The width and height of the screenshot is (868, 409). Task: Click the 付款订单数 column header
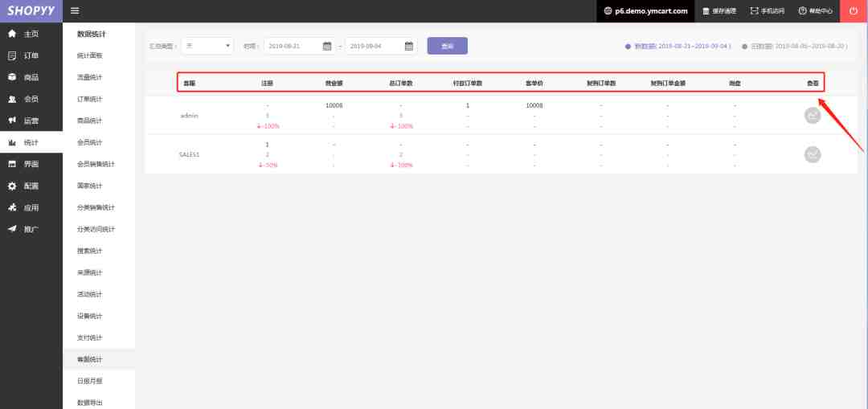click(x=467, y=84)
